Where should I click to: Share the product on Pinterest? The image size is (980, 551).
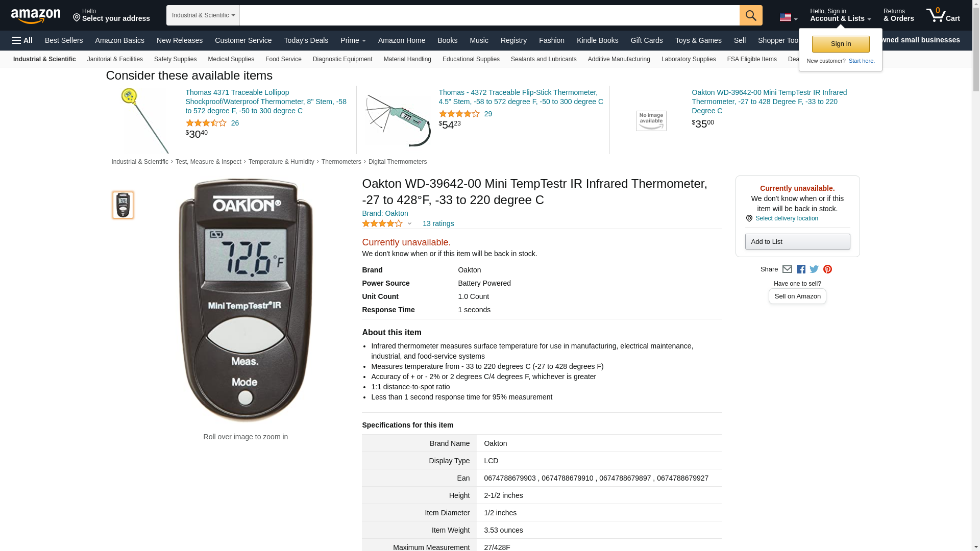(x=827, y=269)
